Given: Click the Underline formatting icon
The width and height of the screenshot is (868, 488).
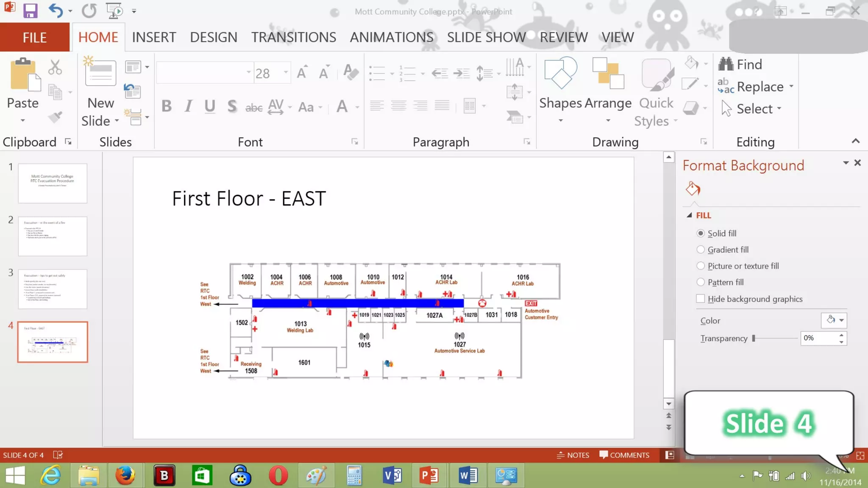Looking at the screenshot, I should click(x=209, y=106).
